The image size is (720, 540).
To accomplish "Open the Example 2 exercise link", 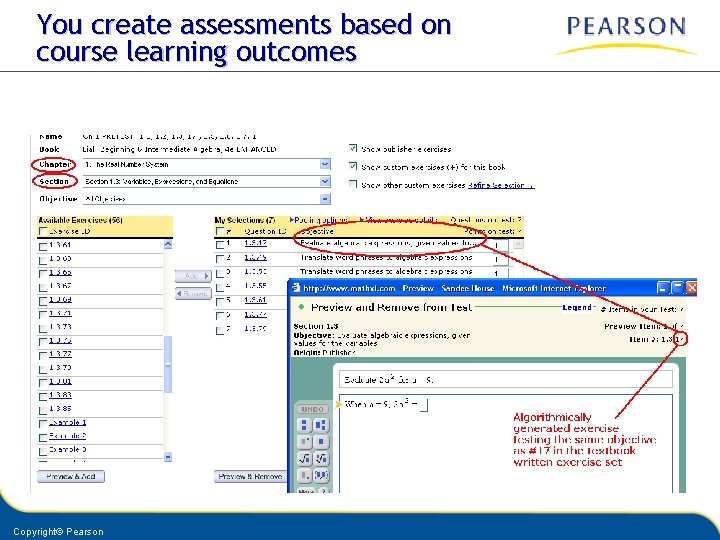I will [x=68, y=435].
